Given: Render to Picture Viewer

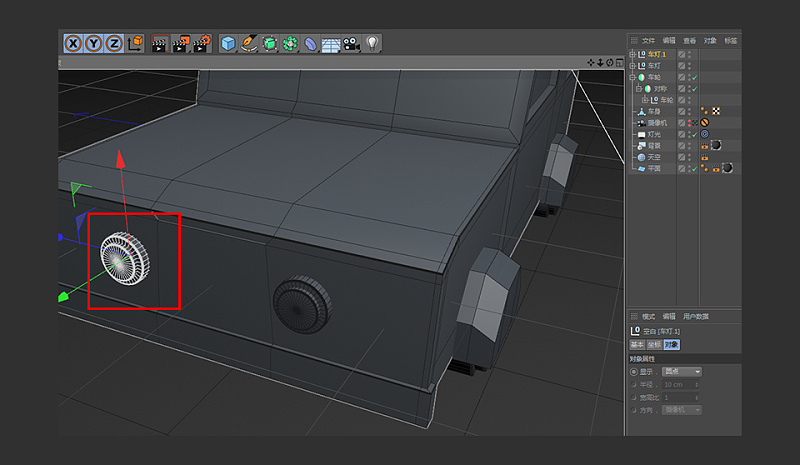Looking at the screenshot, I should click(x=181, y=44).
